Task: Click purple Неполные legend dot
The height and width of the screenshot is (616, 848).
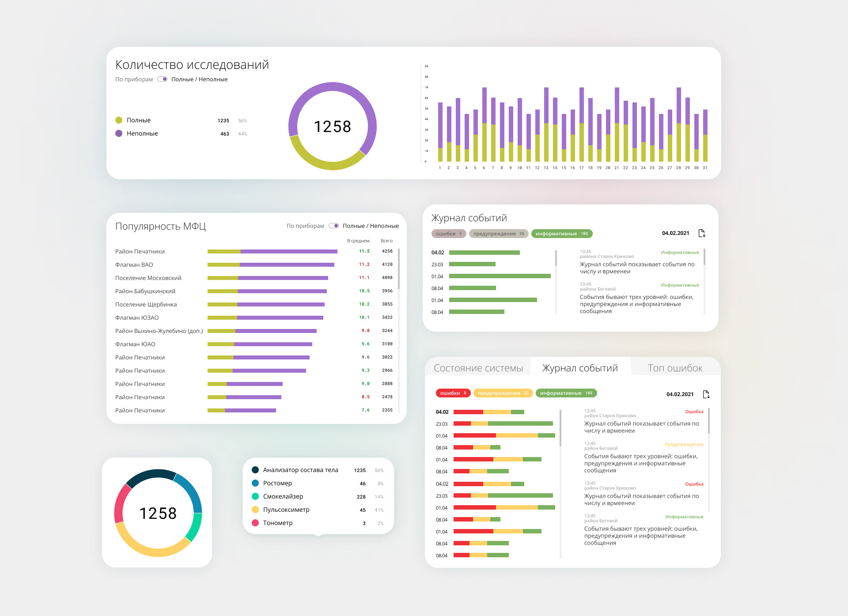Action: [119, 133]
